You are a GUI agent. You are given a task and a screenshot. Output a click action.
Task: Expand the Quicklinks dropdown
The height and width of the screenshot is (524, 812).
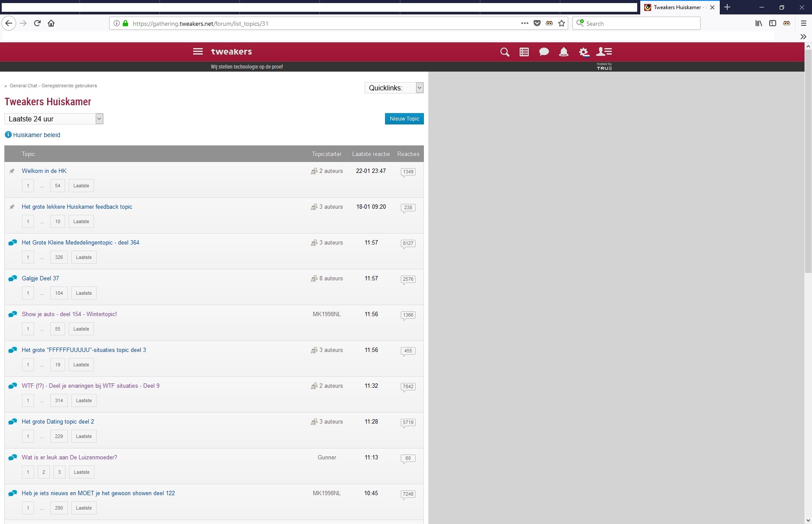394,88
